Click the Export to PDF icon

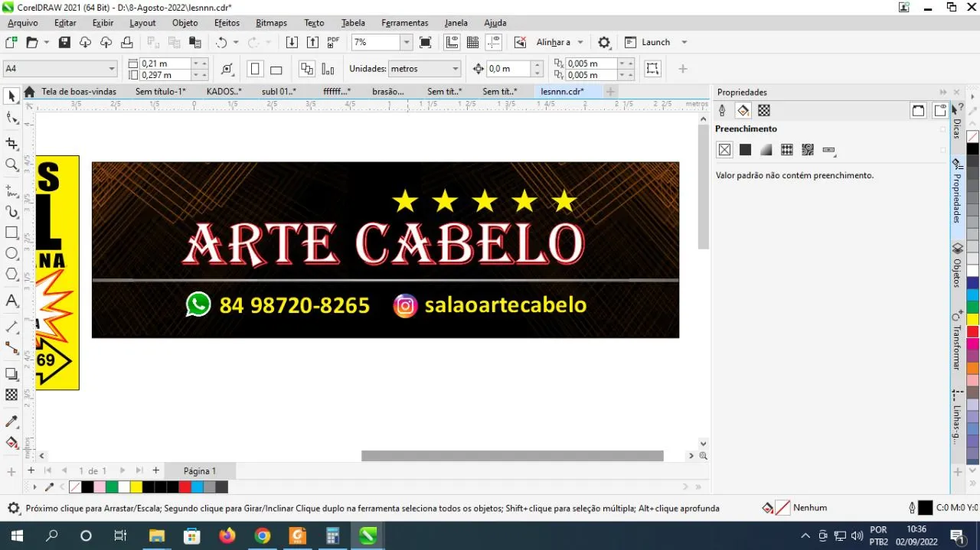[x=333, y=42]
